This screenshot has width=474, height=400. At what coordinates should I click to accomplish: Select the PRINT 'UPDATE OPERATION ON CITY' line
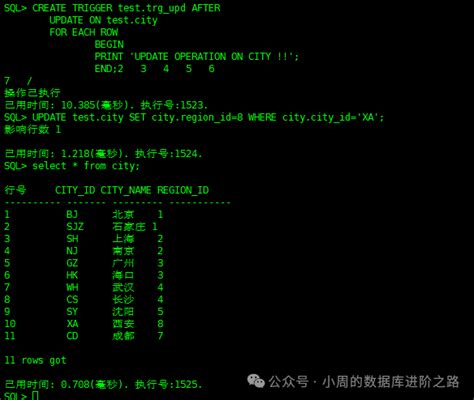tap(197, 56)
